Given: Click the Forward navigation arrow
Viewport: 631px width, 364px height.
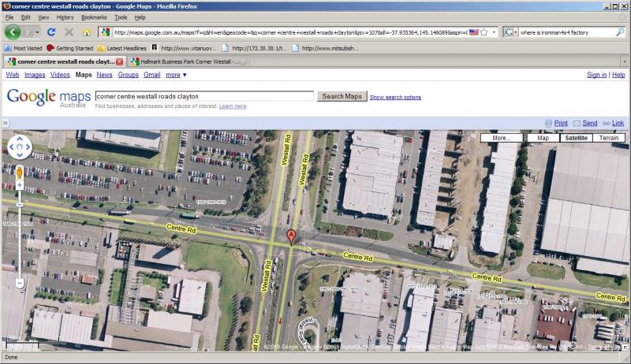Looking at the screenshot, I should pos(28,32).
